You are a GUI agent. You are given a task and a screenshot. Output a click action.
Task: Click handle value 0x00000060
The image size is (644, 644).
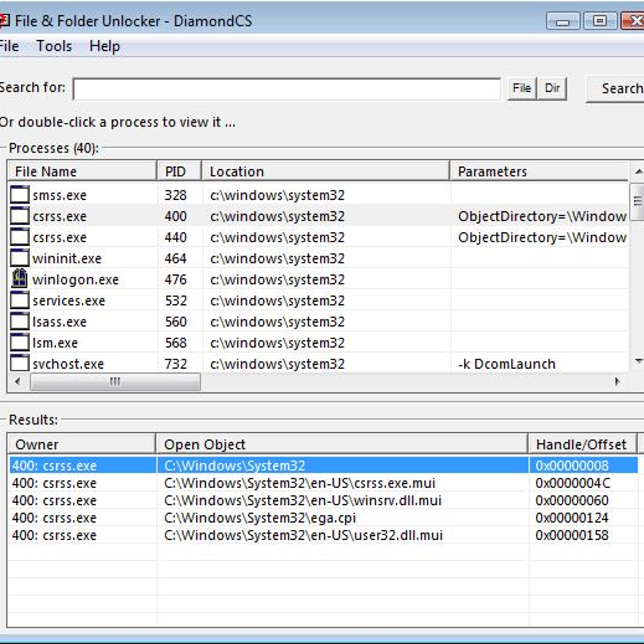tap(572, 500)
